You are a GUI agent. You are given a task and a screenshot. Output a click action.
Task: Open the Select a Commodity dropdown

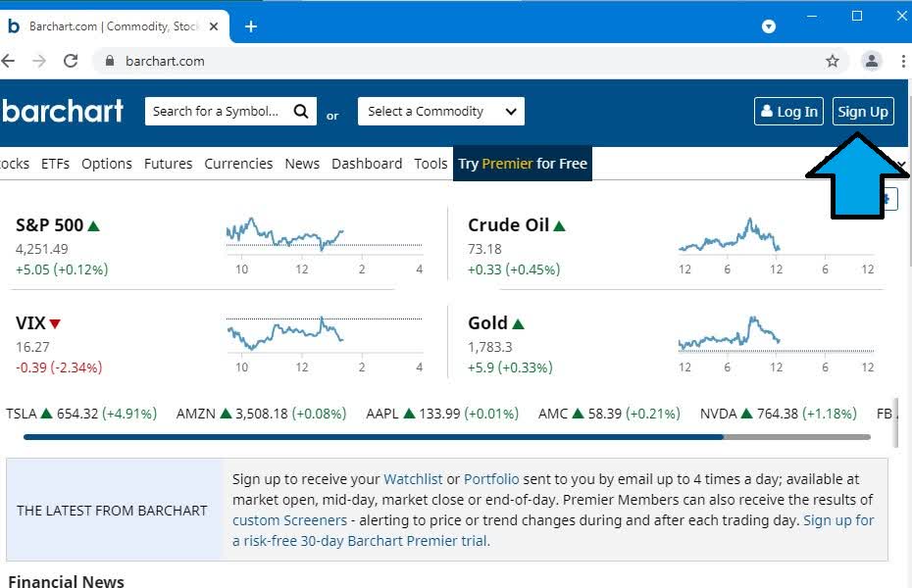[x=441, y=111]
